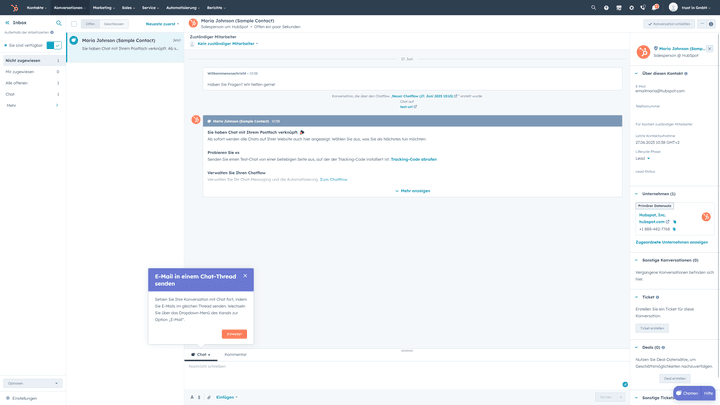Collapse the Deals section
This screenshot has width=720, height=405.
tap(636, 348)
